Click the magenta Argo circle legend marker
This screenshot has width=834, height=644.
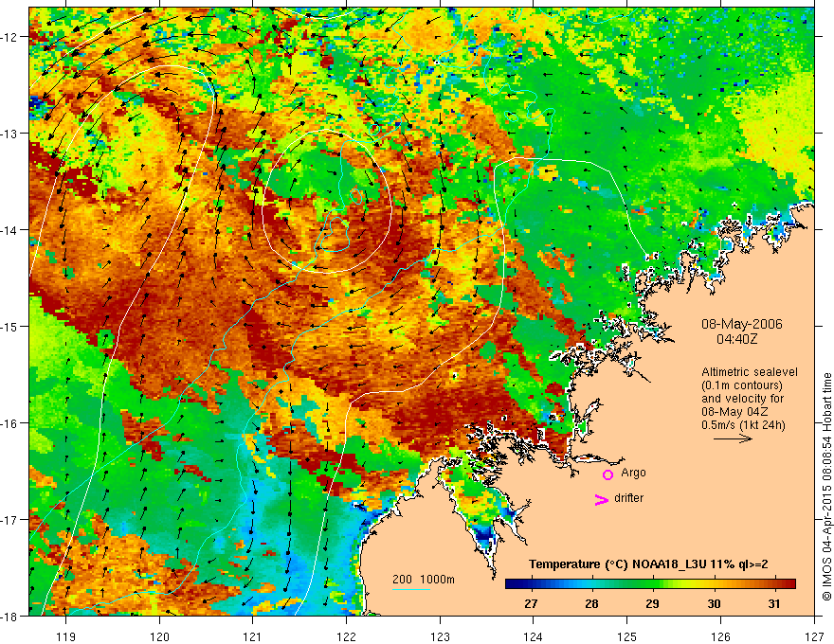pos(607,474)
